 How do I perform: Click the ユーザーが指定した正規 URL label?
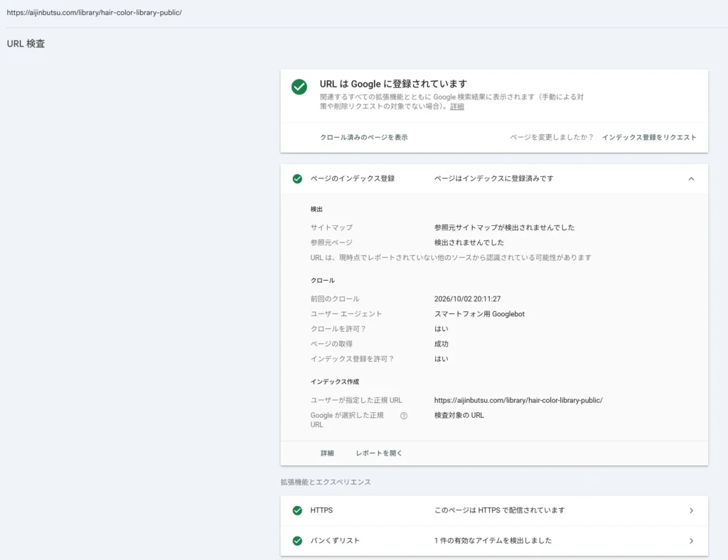pos(356,400)
